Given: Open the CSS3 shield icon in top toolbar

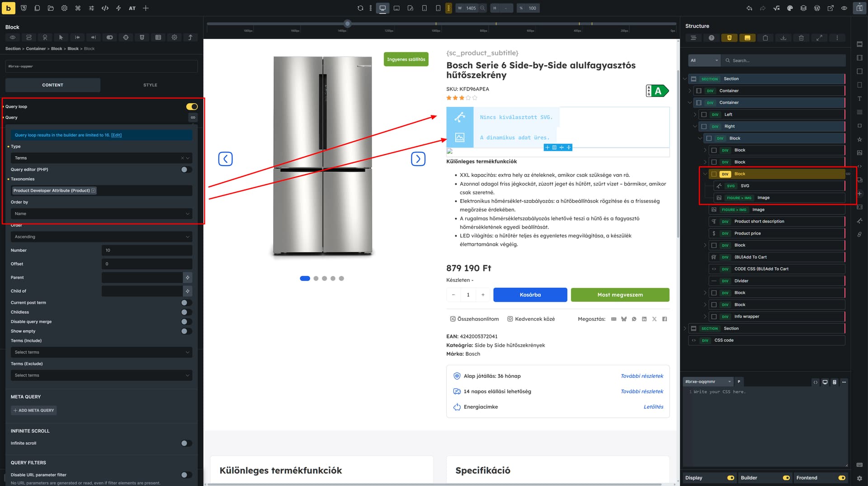Looking at the screenshot, I should pos(24,8).
